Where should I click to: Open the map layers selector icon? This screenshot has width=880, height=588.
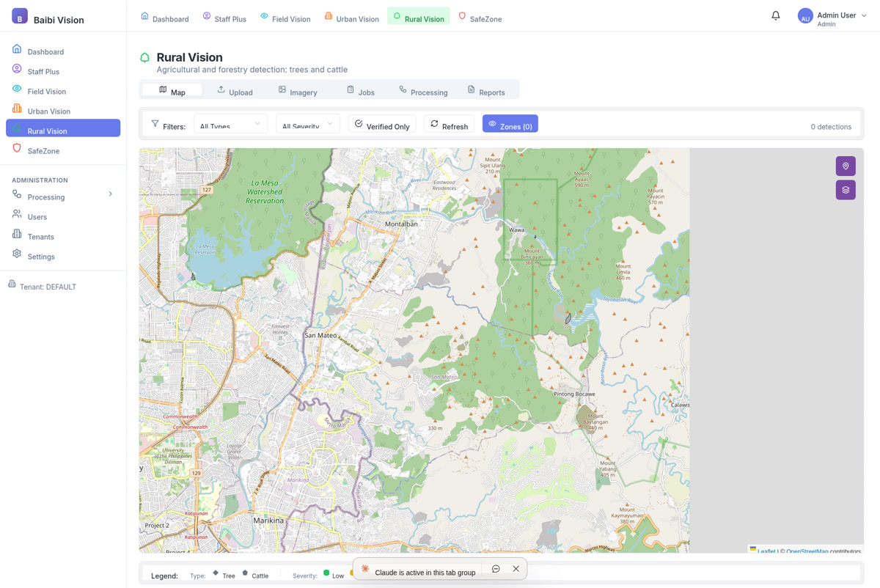(x=845, y=189)
